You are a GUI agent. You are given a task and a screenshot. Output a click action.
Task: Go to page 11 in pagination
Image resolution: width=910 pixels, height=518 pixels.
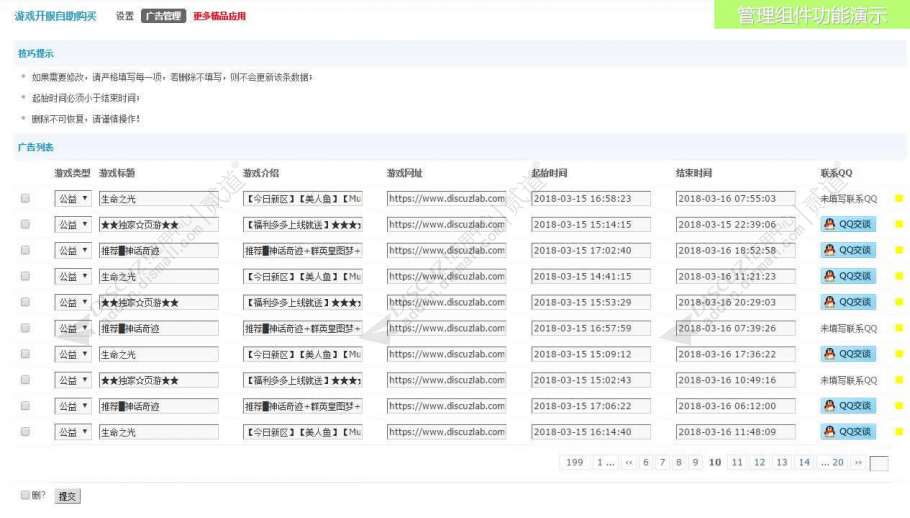click(737, 462)
